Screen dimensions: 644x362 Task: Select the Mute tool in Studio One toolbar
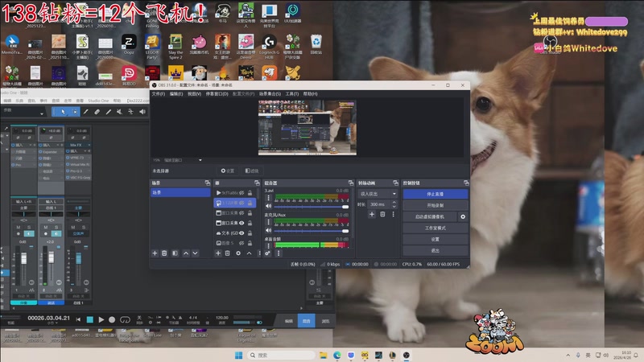[119, 112]
